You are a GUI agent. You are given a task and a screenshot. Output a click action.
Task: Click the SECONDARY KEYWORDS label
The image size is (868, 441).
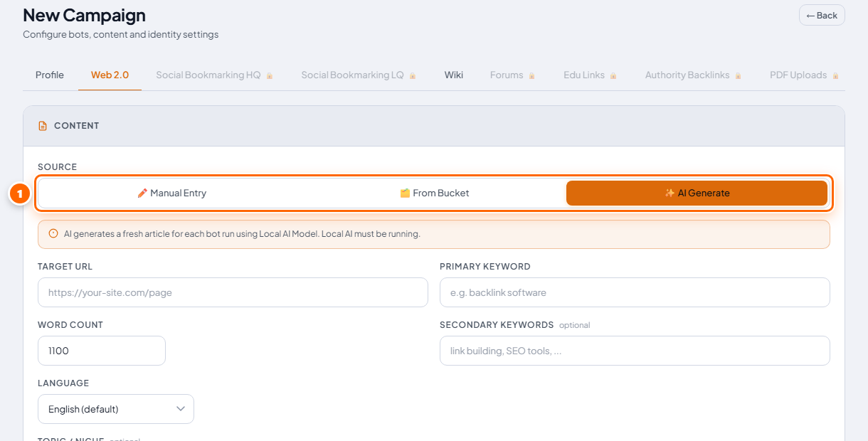coord(497,325)
